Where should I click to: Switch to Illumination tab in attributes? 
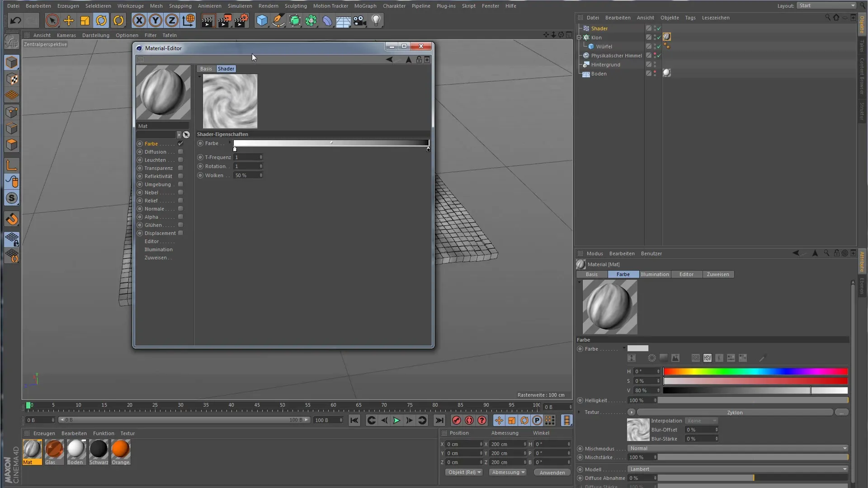pyautogui.click(x=655, y=274)
